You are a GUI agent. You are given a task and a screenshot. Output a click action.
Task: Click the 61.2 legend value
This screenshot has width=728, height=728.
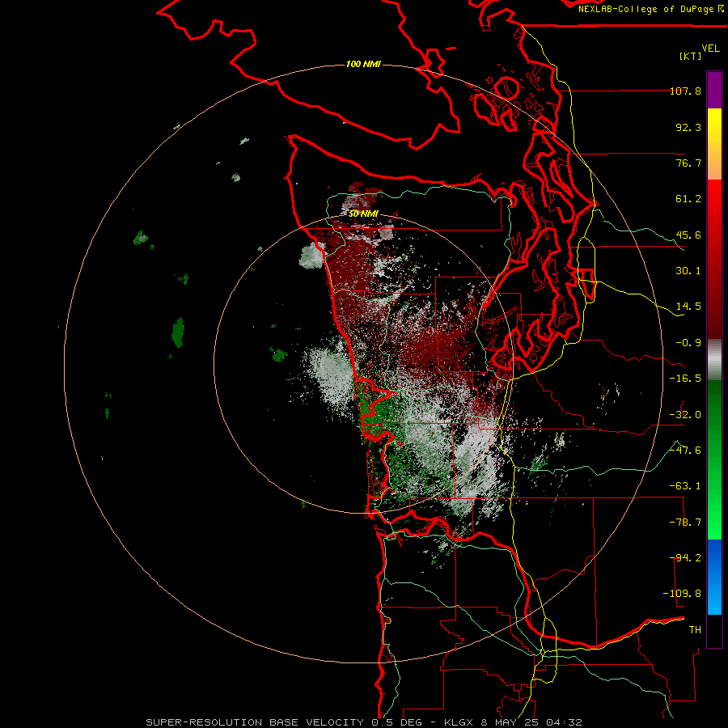click(688, 199)
